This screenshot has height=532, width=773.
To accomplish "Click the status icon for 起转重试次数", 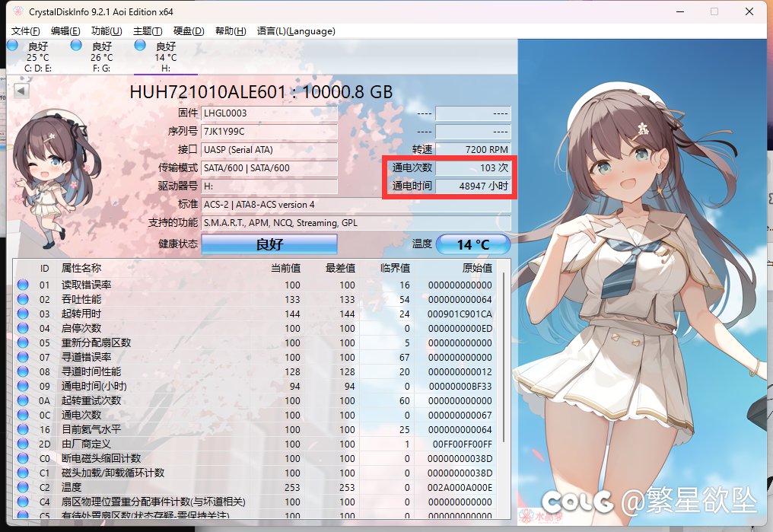I will [23, 400].
